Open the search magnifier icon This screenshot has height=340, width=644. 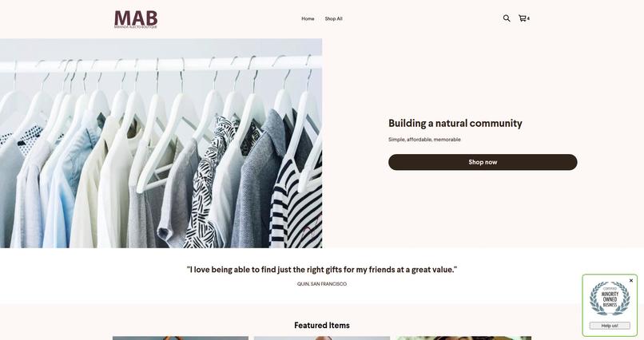pos(507,18)
